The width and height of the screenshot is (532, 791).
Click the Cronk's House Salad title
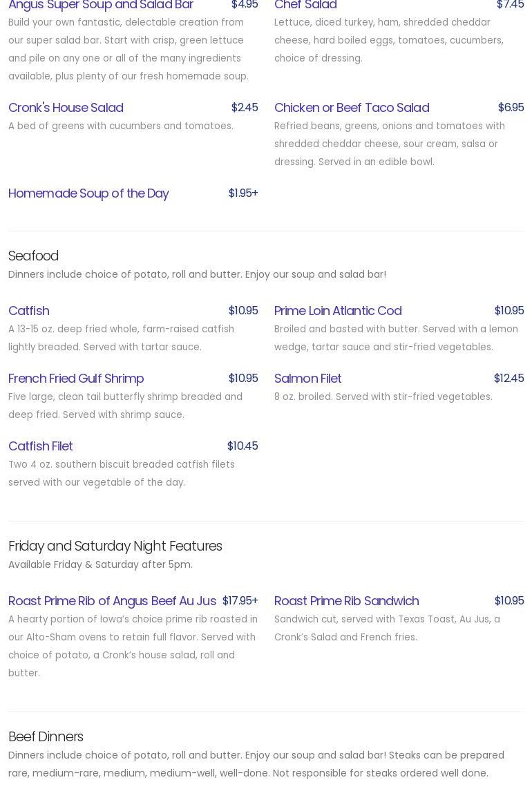point(66,108)
